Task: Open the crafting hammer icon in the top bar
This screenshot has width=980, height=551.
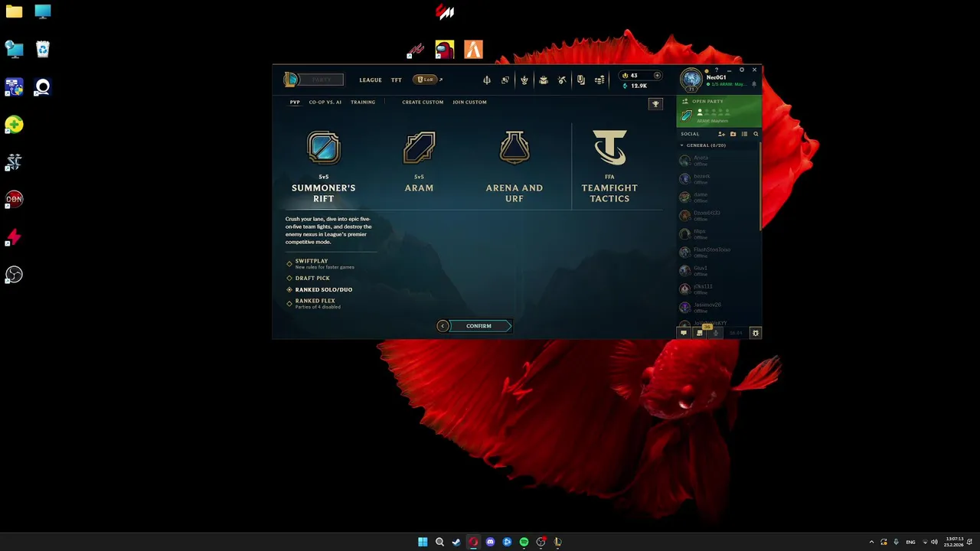Action: tap(562, 80)
